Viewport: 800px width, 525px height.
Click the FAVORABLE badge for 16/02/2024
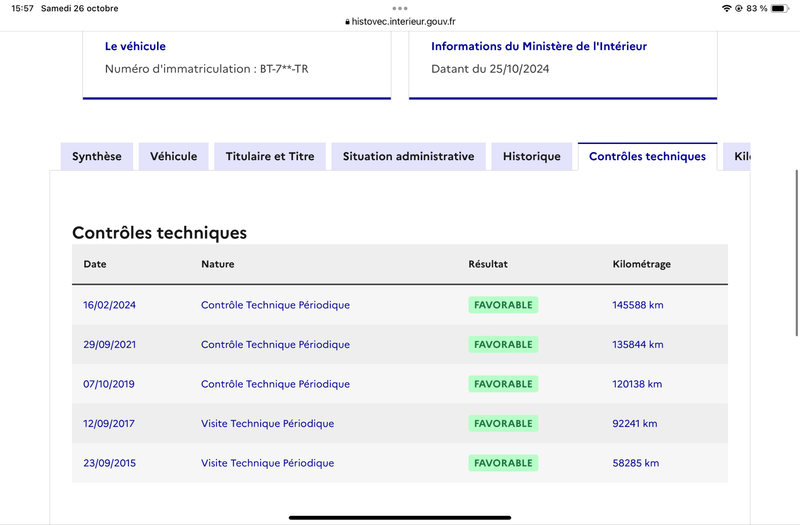(x=503, y=305)
